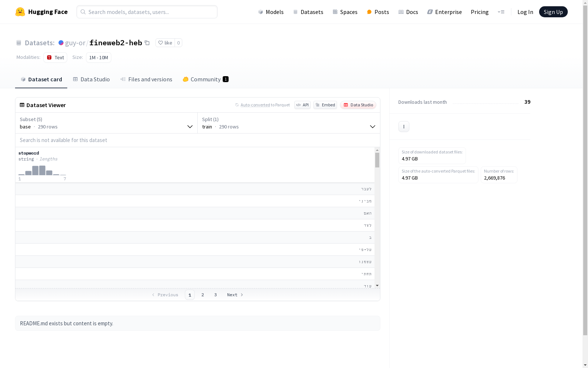588x368 pixels.
Task: Go to the Previous page of results
Action: (x=165, y=295)
